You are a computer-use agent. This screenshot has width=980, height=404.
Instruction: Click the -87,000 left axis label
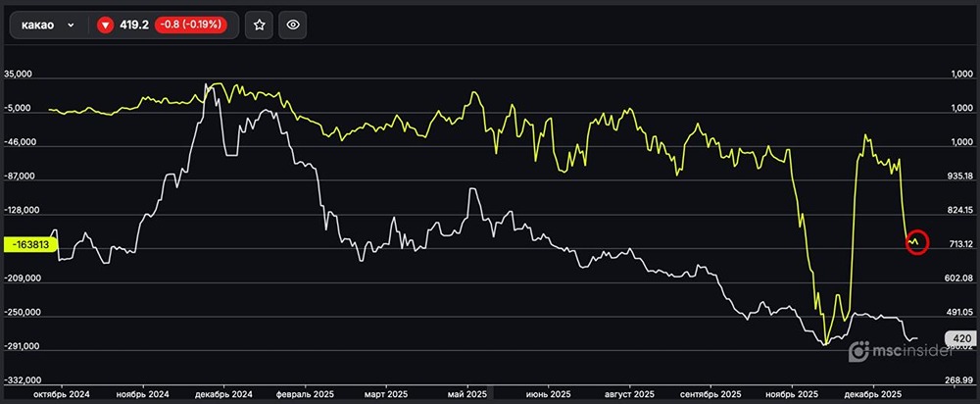(20, 177)
